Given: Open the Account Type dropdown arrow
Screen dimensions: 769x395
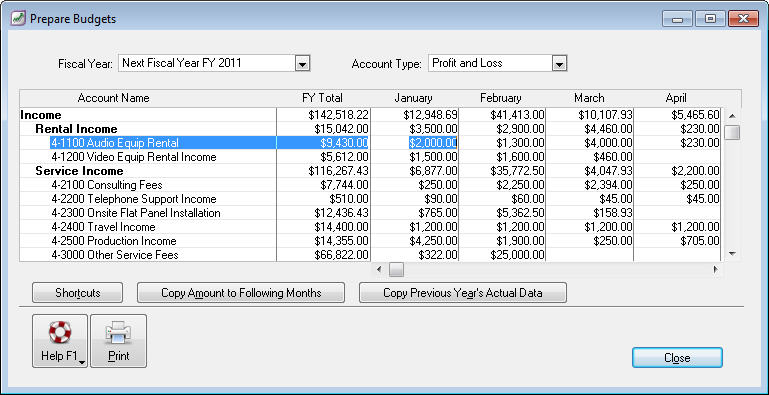Looking at the screenshot, I should tap(560, 63).
